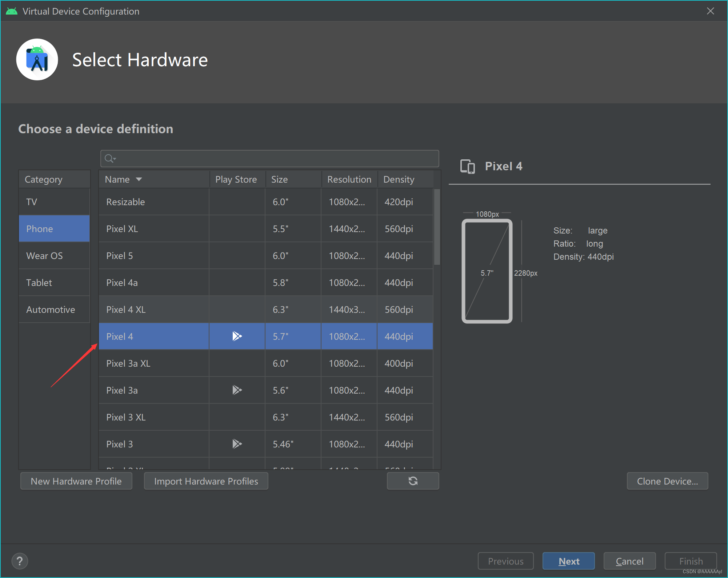
Task: Click the search magnifier icon in device list
Action: click(109, 158)
